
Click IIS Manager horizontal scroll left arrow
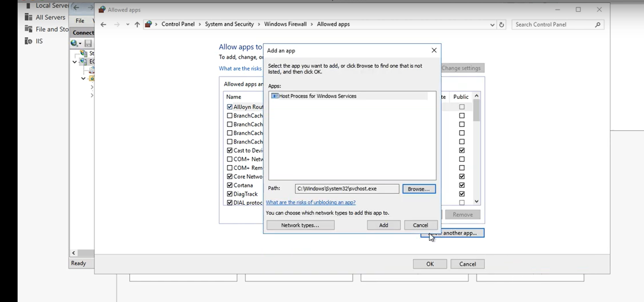point(73,253)
